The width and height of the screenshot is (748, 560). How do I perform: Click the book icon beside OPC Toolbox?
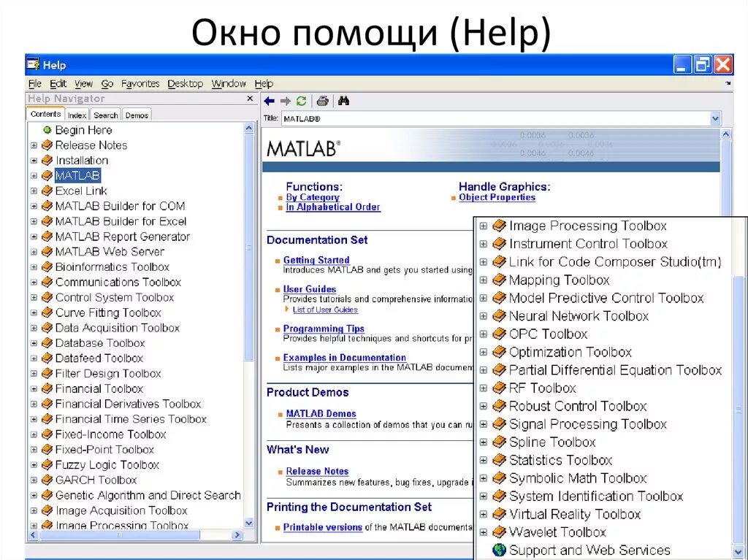499,334
